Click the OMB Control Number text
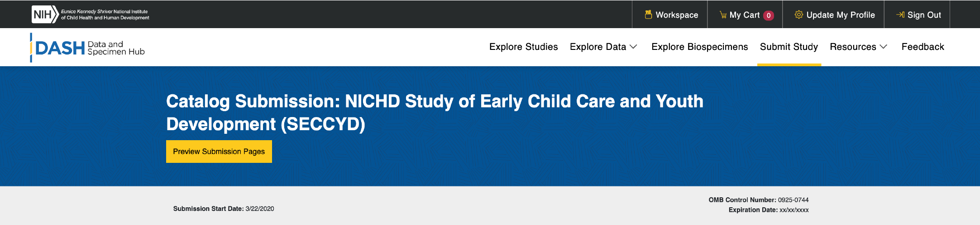The height and width of the screenshot is (225, 980). point(758,200)
